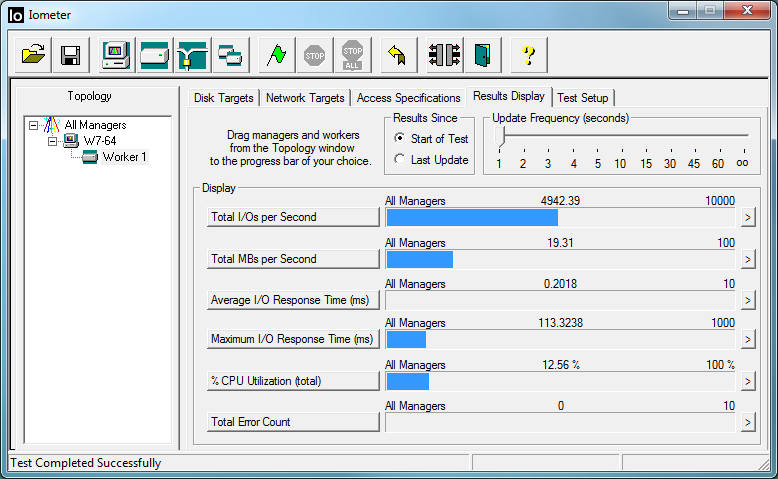Click the Total Error Count bar
Viewport: 778px width, 479px height.
pyautogui.click(x=560, y=422)
